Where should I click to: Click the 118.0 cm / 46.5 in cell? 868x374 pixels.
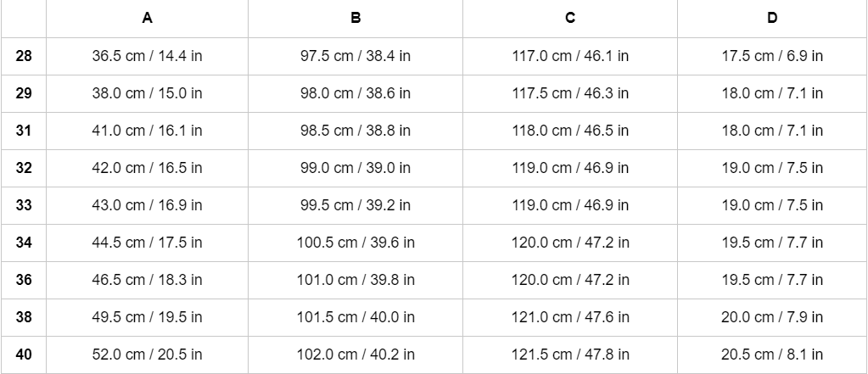coord(570,131)
